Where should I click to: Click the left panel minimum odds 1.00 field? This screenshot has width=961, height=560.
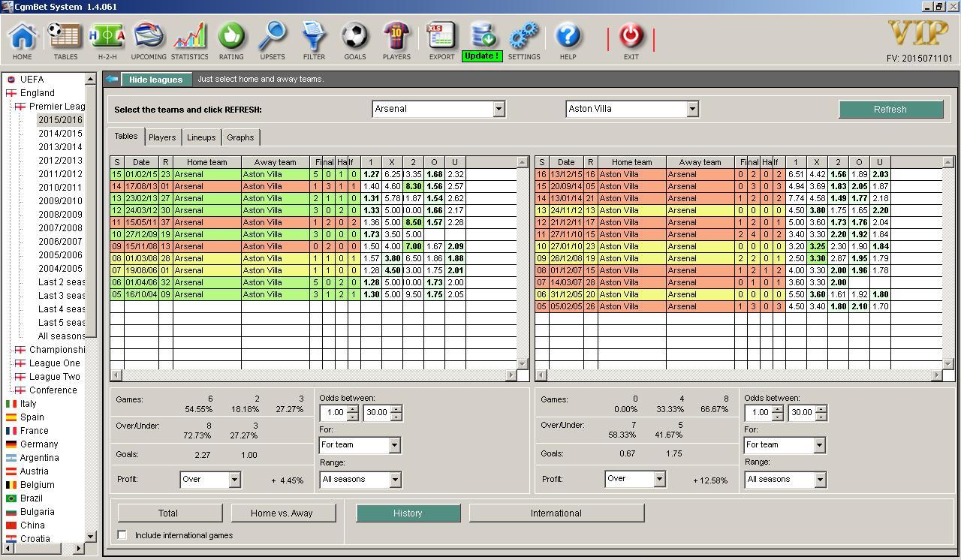pos(336,412)
